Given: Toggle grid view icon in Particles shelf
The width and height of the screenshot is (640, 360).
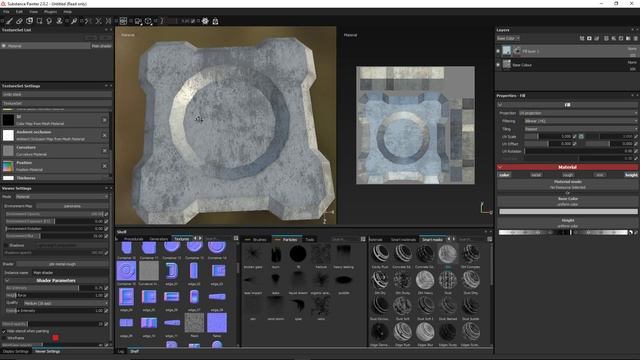Looking at the screenshot, I should pos(363,239).
